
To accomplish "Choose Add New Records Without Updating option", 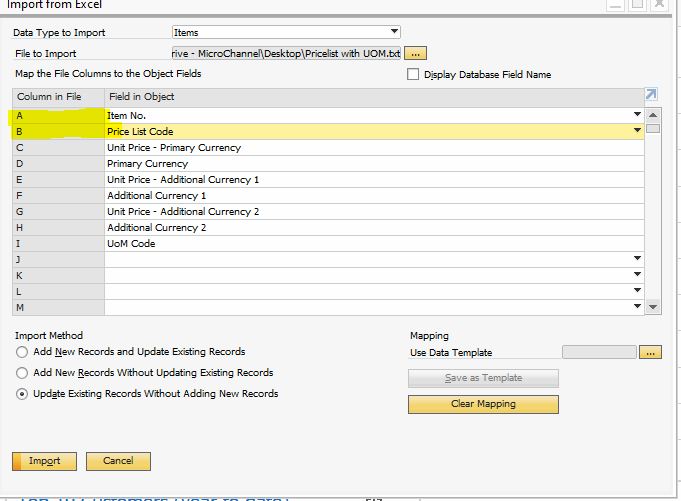I will [22, 373].
